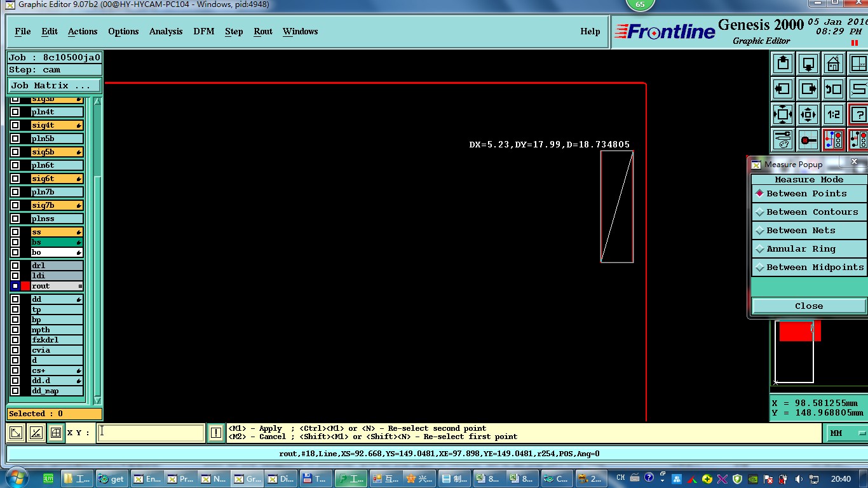The image size is (868, 488).
Task: Select the bs layer name
Action: coord(57,242)
